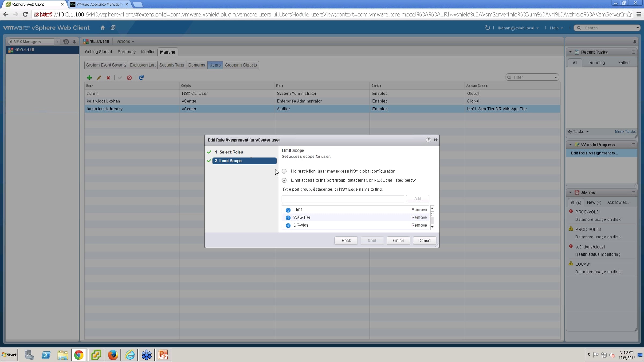Click the blue refresh users icon
This screenshot has height=362, width=644.
pyautogui.click(x=141, y=77)
